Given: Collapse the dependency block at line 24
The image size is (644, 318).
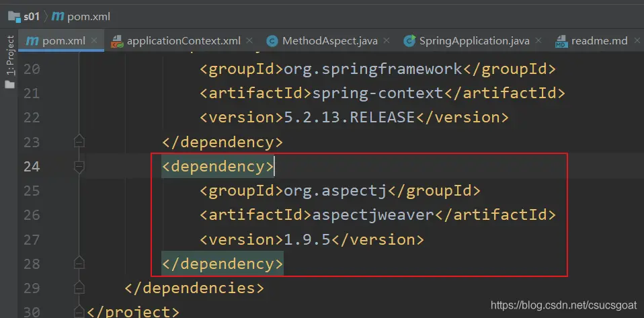Looking at the screenshot, I should 79,167.
